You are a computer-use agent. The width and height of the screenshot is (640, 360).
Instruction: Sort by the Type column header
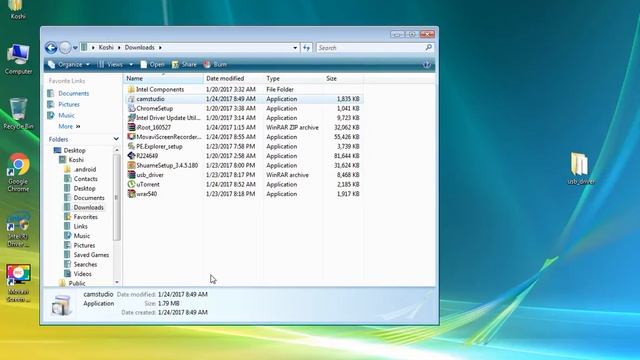[293, 78]
